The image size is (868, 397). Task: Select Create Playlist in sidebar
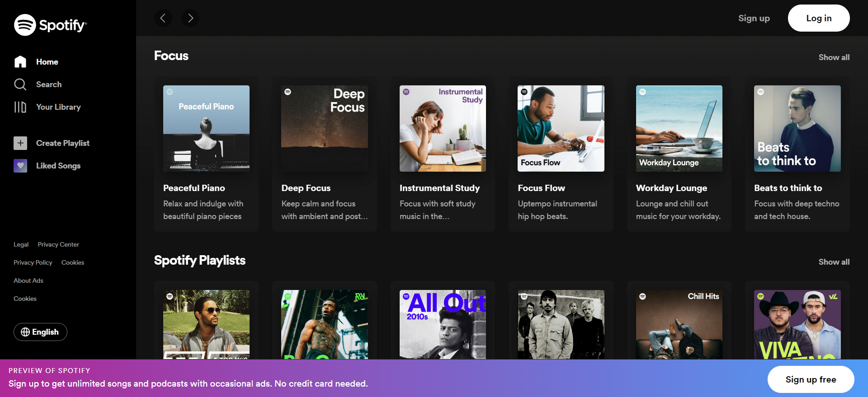click(63, 143)
